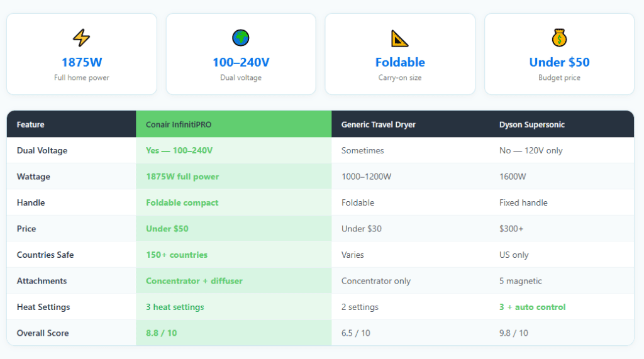The width and height of the screenshot is (644, 359).
Task: Click the Under $50 heading text
Action: click(x=559, y=62)
